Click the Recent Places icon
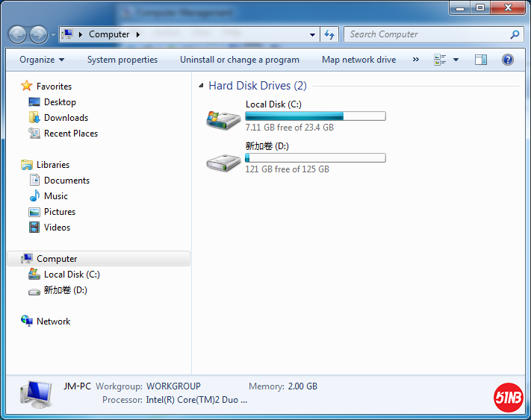The height and width of the screenshot is (420, 531). pos(34,134)
